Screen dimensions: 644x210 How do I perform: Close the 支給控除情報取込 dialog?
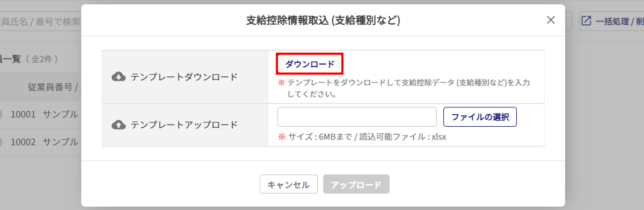pyautogui.click(x=551, y=20)
